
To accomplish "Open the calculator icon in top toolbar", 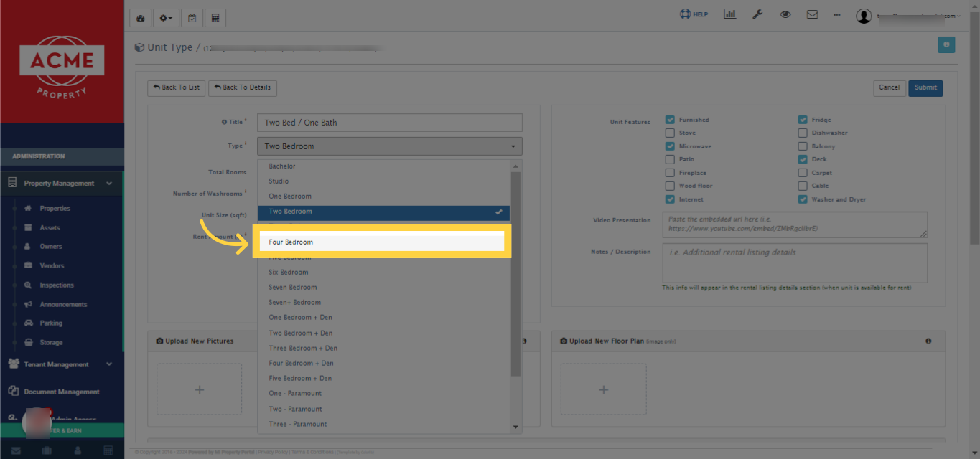I will click(215, 18).
